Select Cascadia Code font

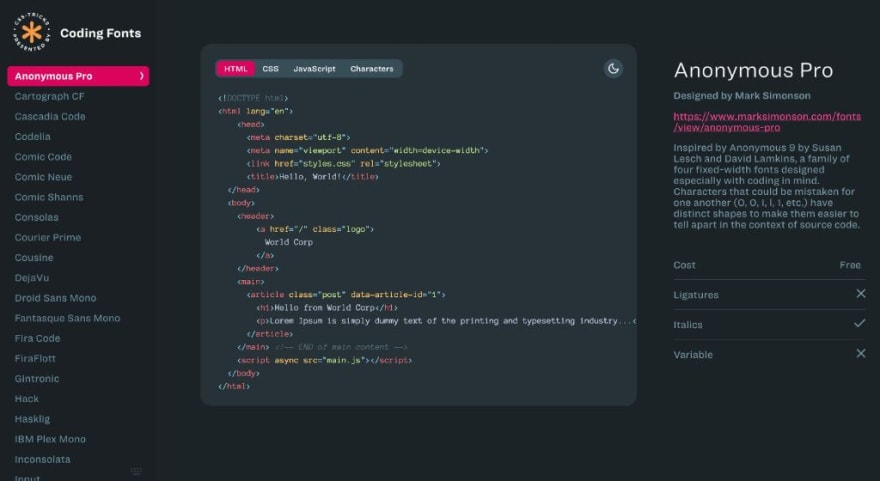click(x=50, y=116)
